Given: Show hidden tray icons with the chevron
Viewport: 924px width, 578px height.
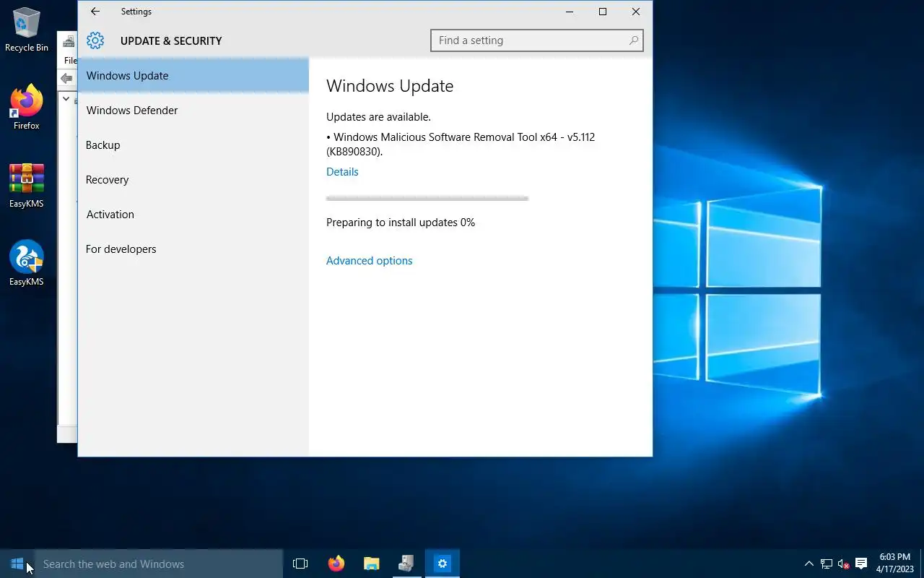Looking at the screenshot, I should (x=808, y=564).
